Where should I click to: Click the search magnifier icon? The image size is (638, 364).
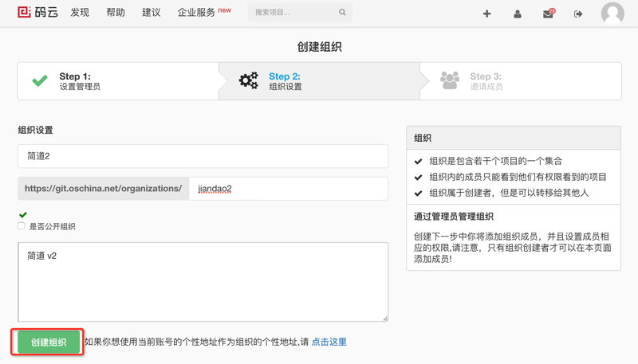coord(342,13)
